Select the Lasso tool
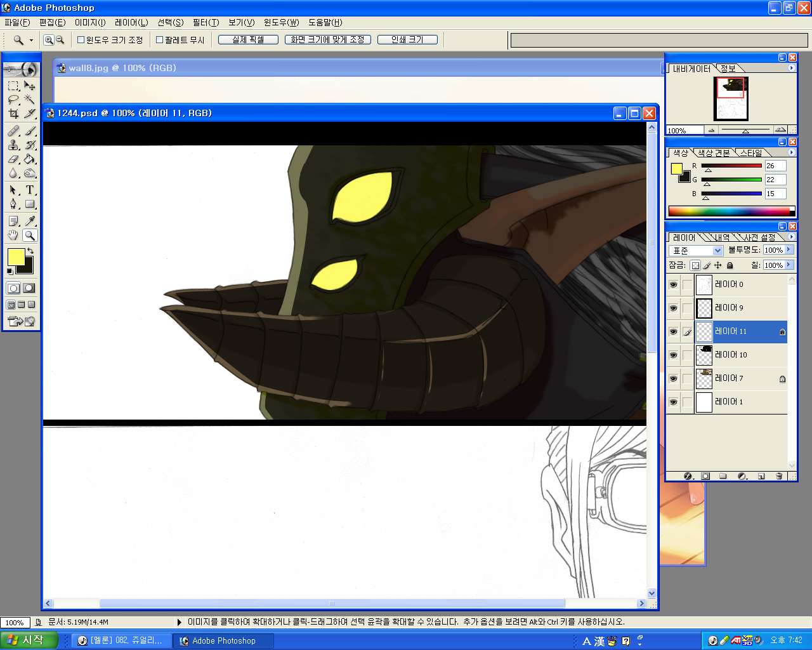 point(13,100)
